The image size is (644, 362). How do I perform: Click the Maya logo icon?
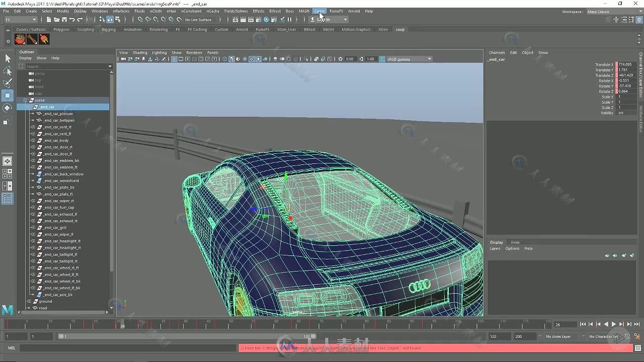[x=8, y=310]
